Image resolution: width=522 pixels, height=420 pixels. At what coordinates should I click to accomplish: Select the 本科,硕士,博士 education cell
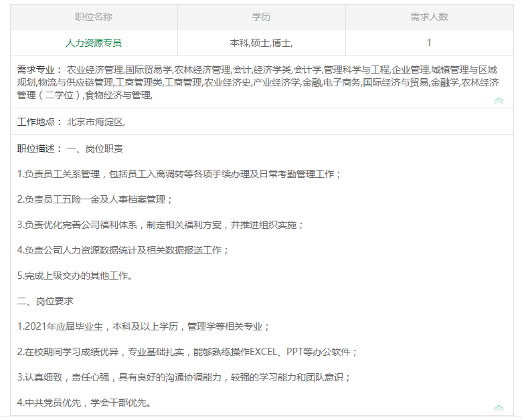261,43
